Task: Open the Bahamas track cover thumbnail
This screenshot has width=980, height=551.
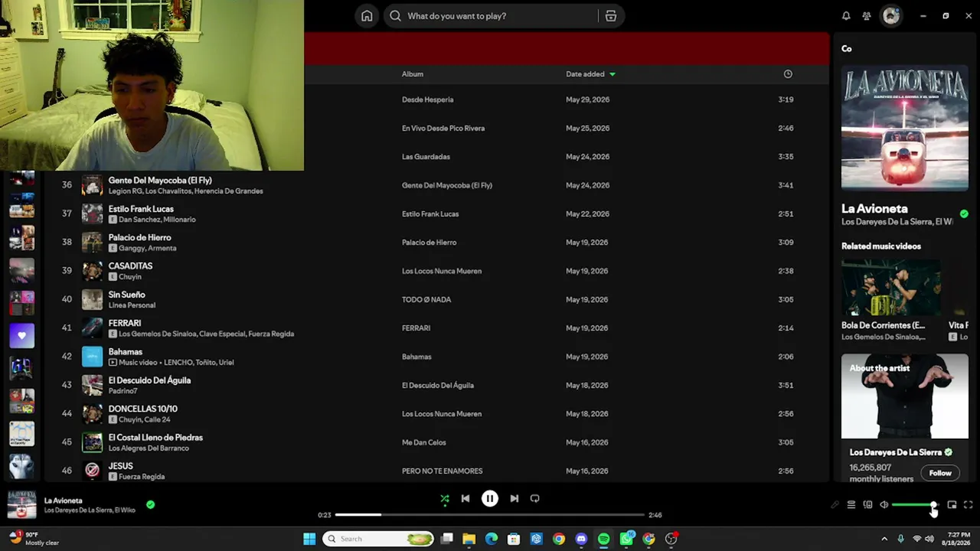Action: pyautogui.click(x=92, y=357)
